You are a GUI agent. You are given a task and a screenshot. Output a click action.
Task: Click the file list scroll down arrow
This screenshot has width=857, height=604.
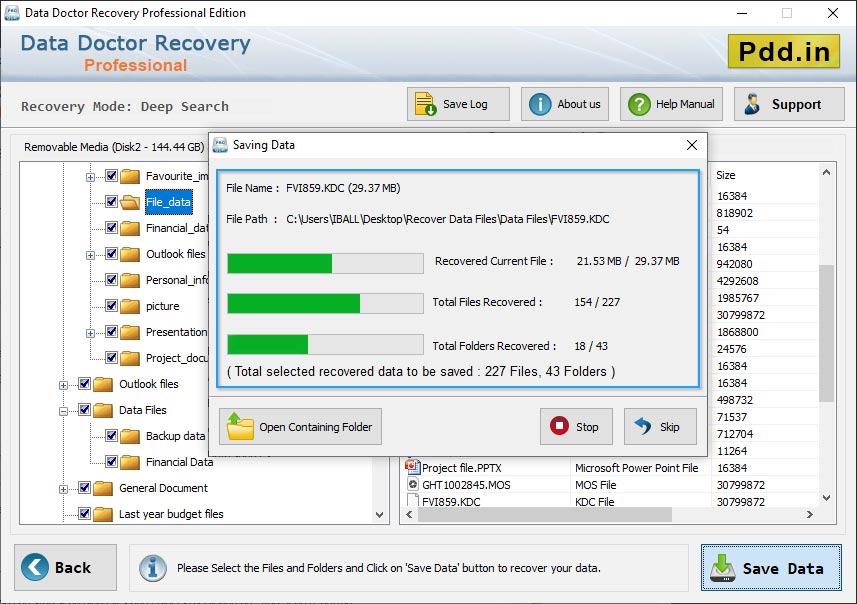(826, 497)
